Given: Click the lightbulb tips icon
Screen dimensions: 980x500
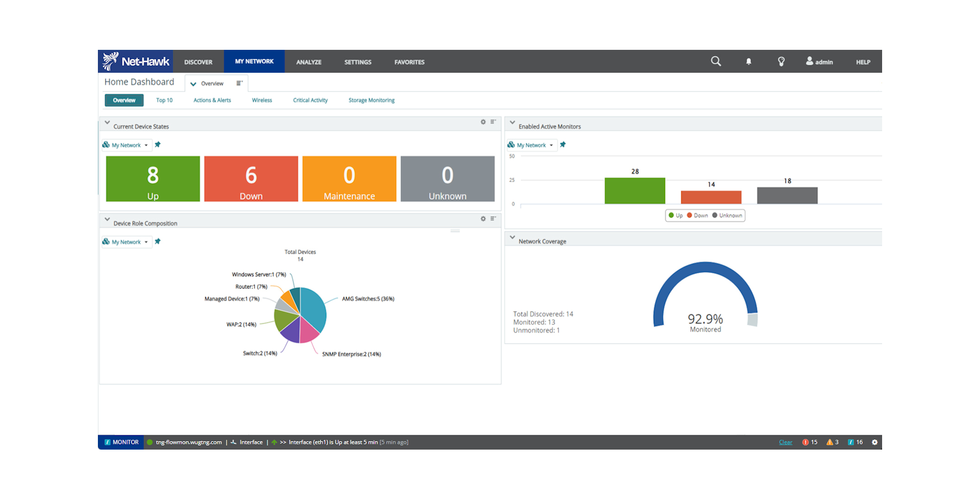Looking at the screenshot, I should 781,62.
